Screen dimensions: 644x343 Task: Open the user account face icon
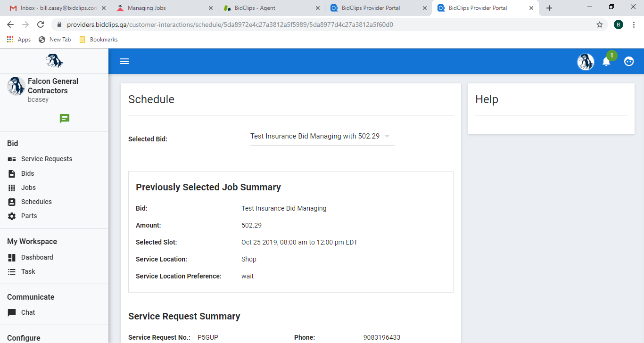[629, 61]
